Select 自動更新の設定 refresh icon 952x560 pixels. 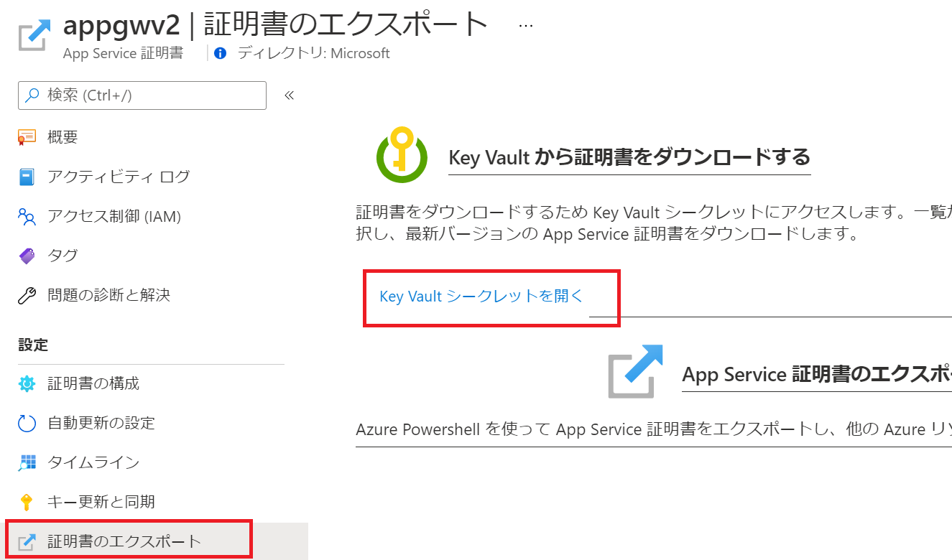click(x=27, y=424)
